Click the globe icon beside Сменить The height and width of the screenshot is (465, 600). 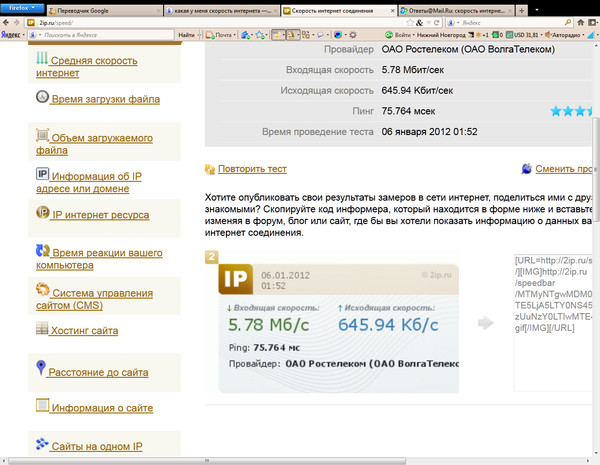527,169
